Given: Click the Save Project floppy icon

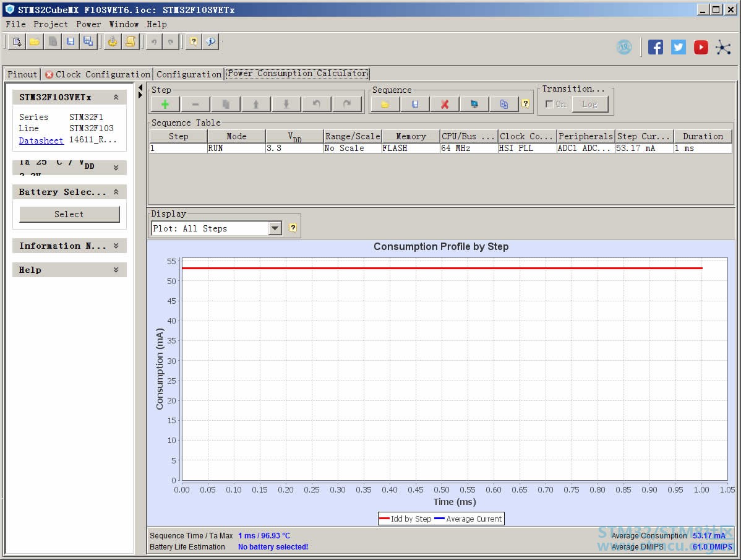Looking at the screenshot, I should coord(71,42).
